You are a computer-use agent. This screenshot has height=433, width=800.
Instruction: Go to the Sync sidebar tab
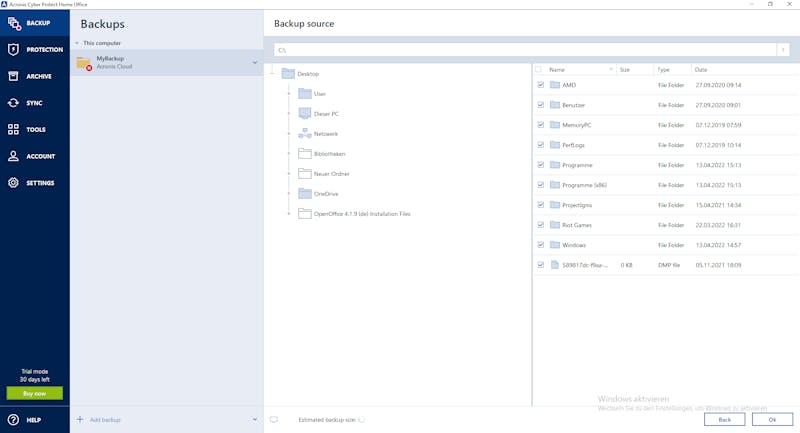[x=35, y=103]
